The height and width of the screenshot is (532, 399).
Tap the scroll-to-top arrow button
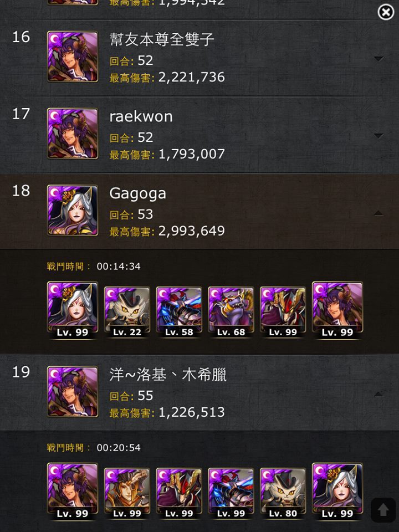383,510
